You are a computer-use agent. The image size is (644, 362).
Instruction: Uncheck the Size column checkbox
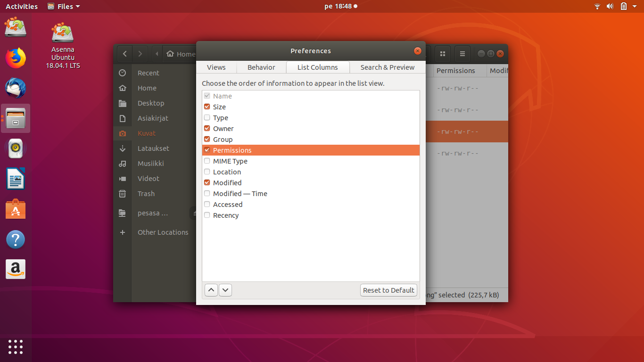click(207, 107)
